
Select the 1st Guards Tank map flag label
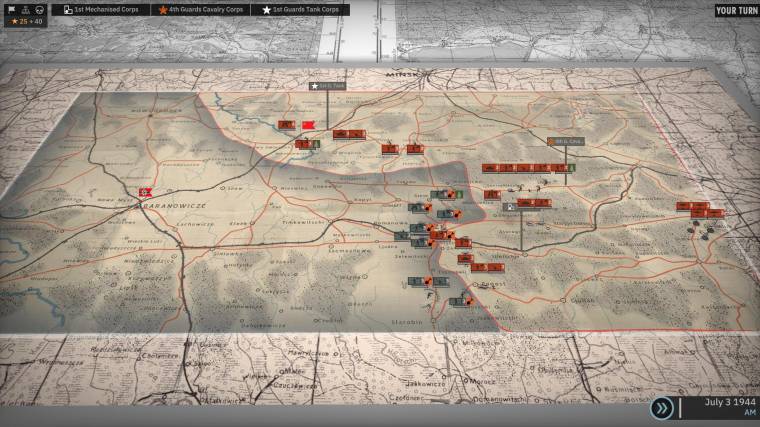coord(328,86)
